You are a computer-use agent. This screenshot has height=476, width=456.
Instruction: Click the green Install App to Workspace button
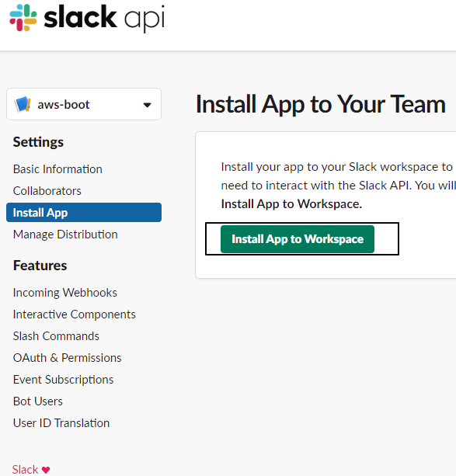tap(298, 239)
